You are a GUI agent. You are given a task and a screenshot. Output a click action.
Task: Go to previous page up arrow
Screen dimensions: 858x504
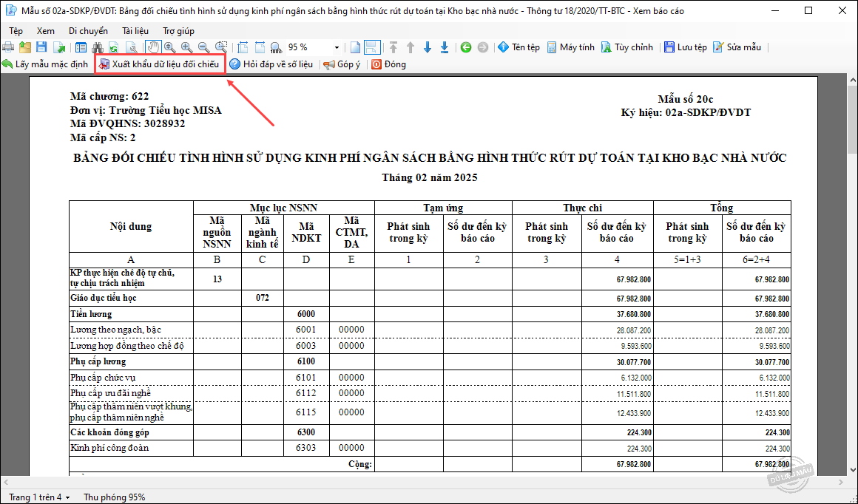pyautogui.click(x=411, y=47)
